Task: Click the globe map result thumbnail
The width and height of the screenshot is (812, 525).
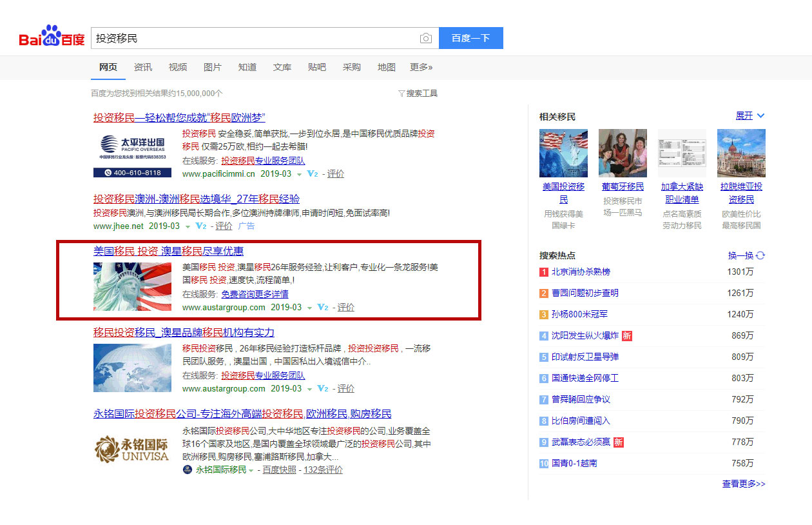Action: [132, 368]
